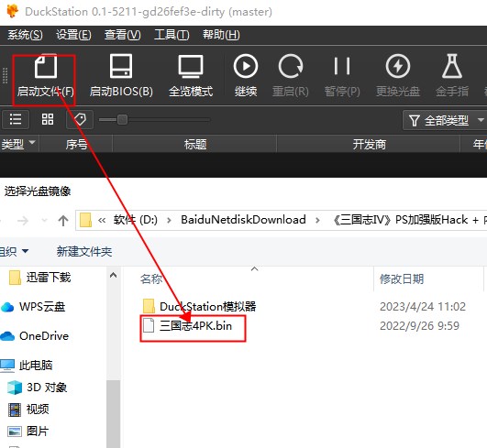487x448 pixels.
Task: Open 全览模式 big picture mode
Action: pyautogui.click(x=191, y=66)
